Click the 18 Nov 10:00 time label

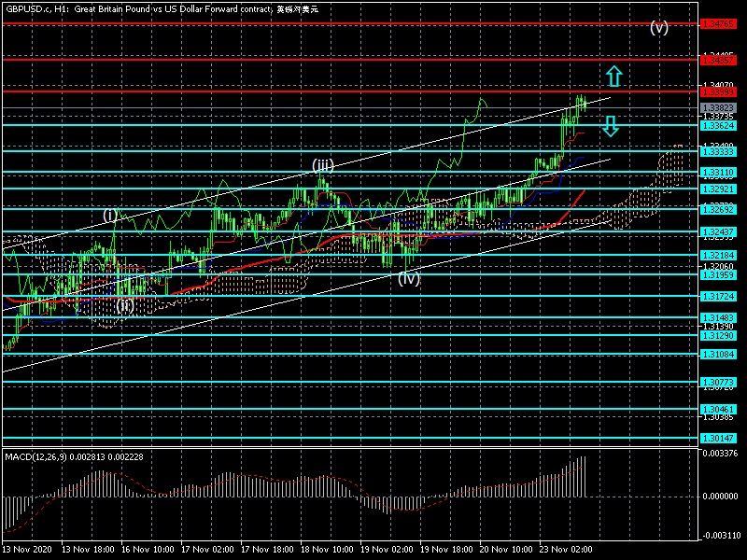[325, 551]
